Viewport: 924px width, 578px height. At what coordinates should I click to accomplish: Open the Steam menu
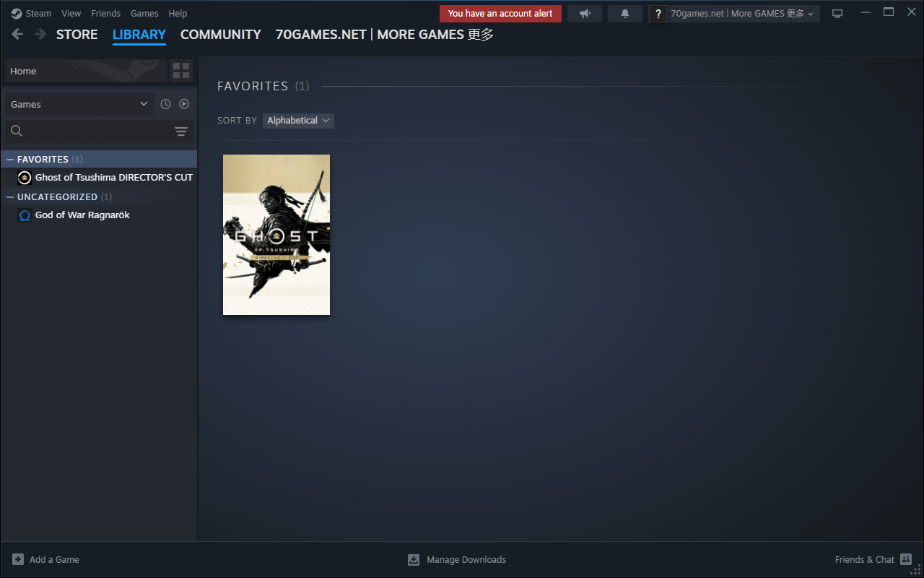point(38,13)
